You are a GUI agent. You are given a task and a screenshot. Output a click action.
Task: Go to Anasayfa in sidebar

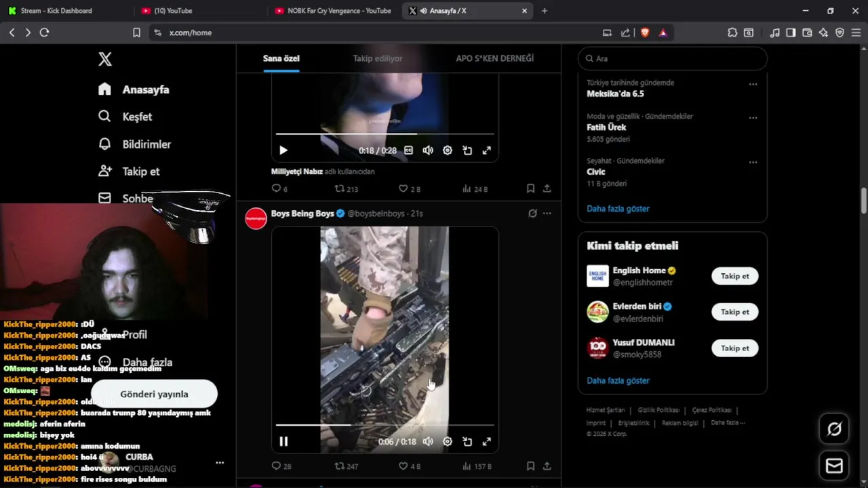tap(134, 89)
